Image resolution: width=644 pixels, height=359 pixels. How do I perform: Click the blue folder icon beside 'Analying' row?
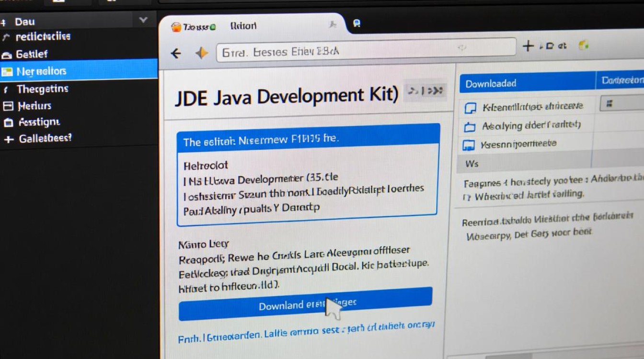point(470,126)
